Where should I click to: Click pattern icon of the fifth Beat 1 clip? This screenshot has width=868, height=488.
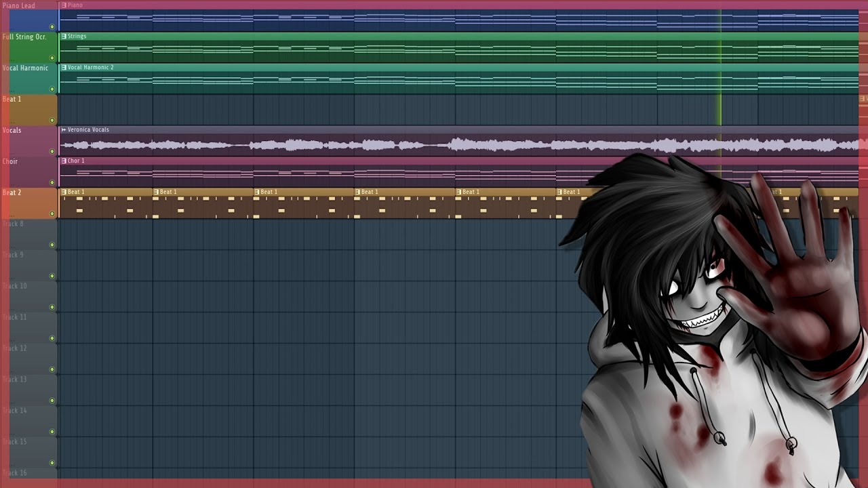pyautogui.click(x=458, y=192)
